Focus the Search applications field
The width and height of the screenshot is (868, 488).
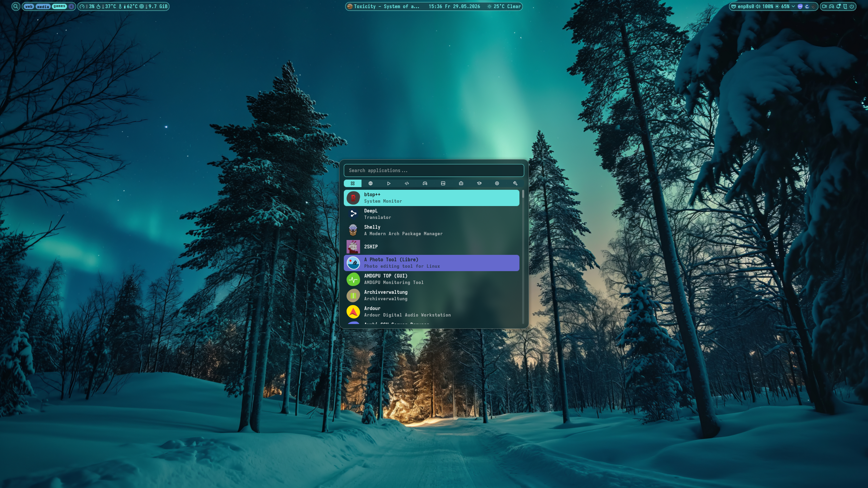tap(434, 170)
